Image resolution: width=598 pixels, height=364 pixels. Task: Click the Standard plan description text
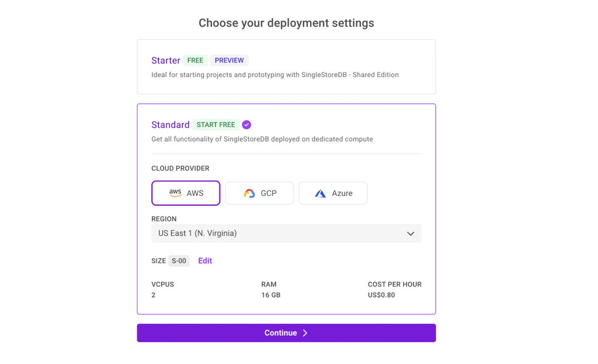point(262,139)
